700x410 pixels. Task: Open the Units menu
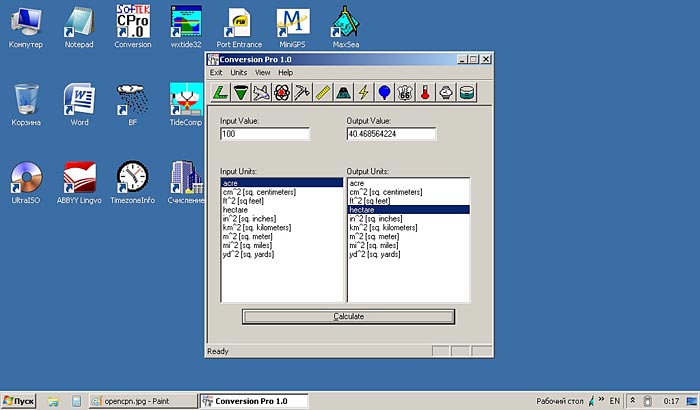click(x=239, y=72)
